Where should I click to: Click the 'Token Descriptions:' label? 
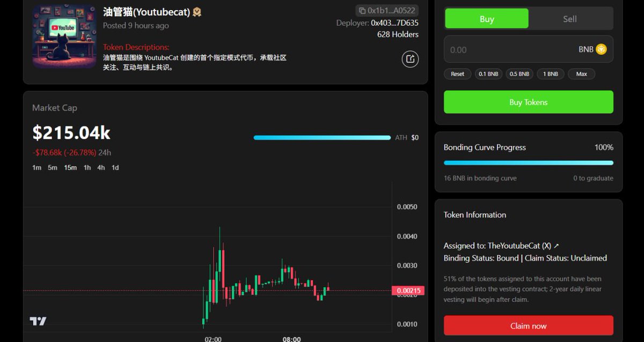(136, 47)
